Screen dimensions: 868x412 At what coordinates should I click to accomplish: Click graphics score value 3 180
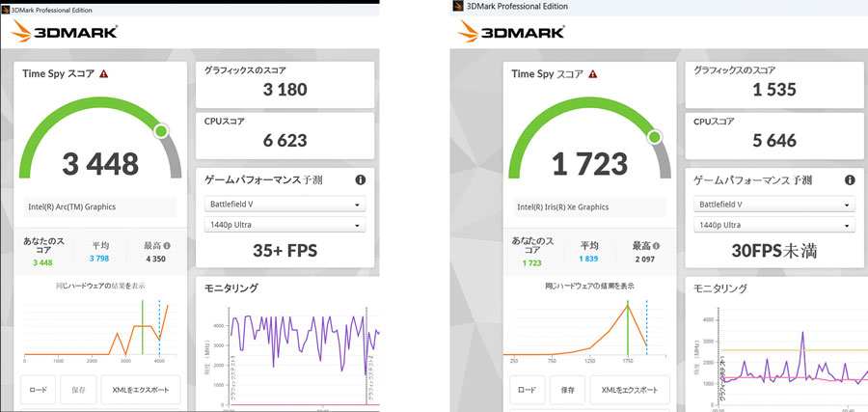click(285, 90)
